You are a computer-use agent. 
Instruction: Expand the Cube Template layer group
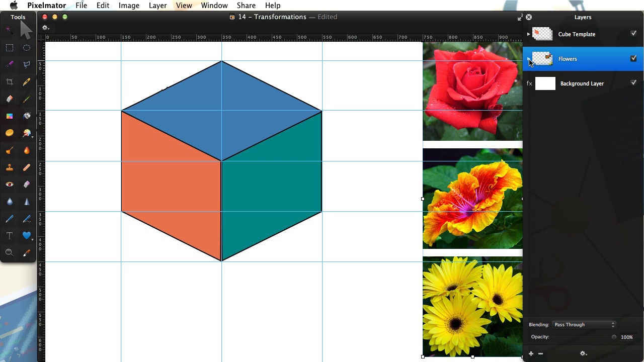pyautogui.click(x=528, y=34)
